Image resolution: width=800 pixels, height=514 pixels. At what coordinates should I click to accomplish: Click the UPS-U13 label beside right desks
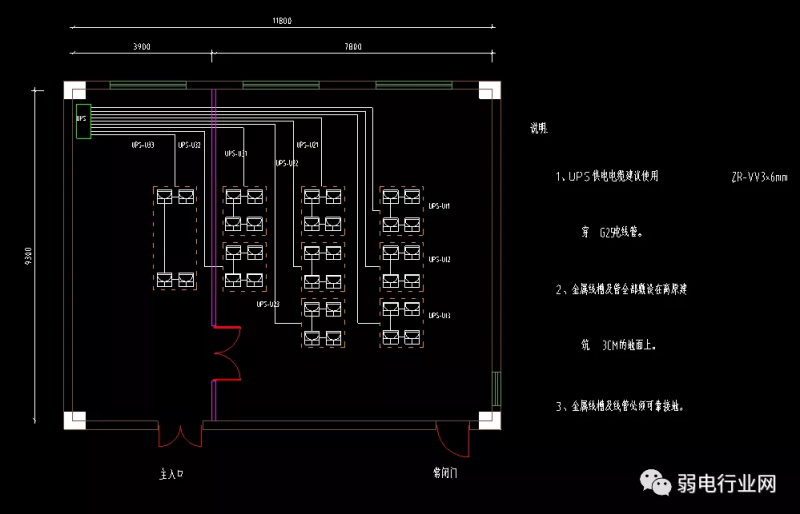point(439,315)
